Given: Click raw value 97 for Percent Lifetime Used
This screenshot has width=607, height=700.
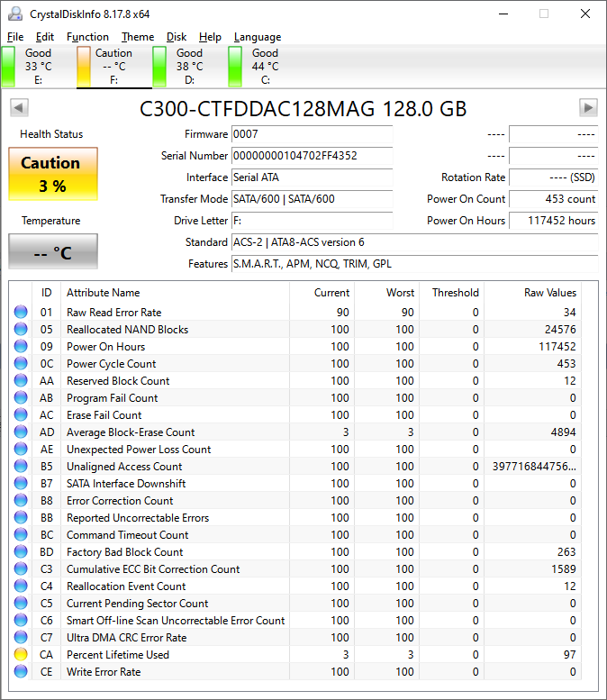Looking at the screenshot, I should click(x=569, y=654).
